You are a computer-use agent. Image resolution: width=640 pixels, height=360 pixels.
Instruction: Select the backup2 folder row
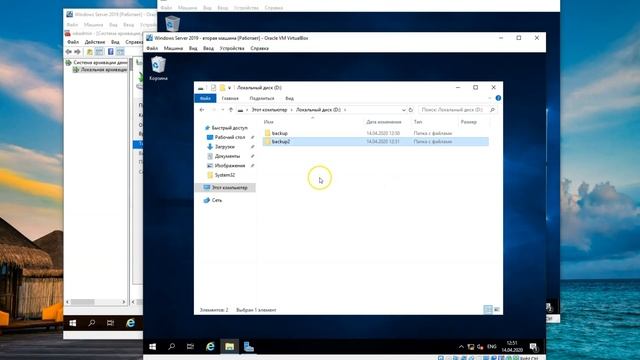tap(376, 142)
